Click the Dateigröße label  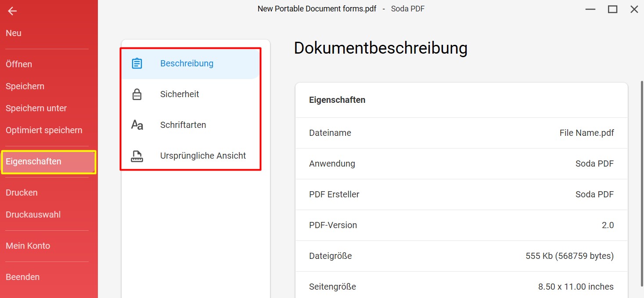pos(330,256)
